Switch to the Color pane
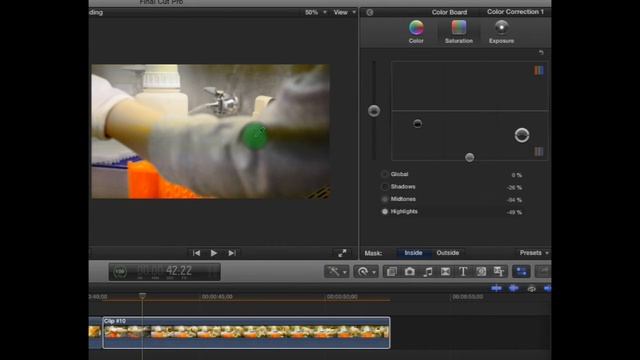 point(416,32)
